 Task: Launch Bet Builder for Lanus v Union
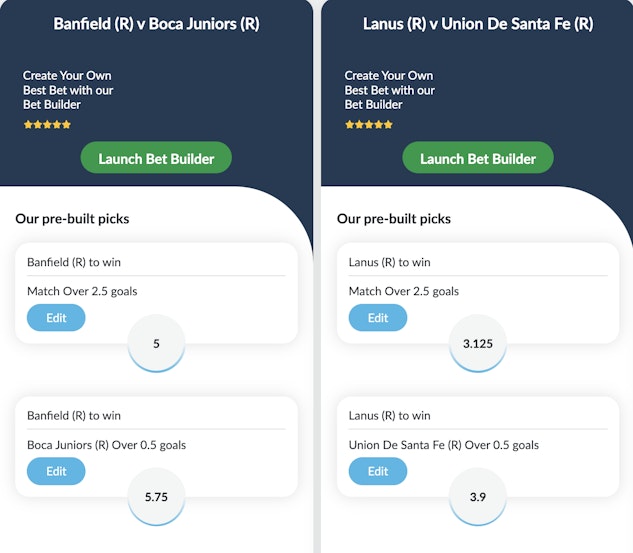coord(477,158)
